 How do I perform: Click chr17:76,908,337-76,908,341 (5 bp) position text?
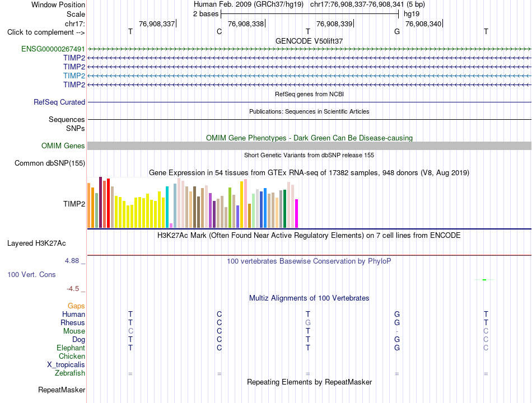click(367, 4)
